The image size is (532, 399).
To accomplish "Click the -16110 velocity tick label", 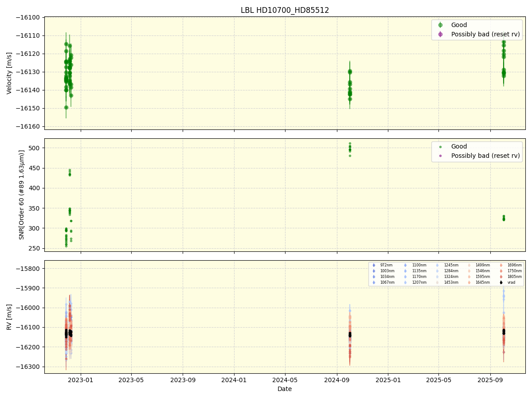I will (29, 35).
